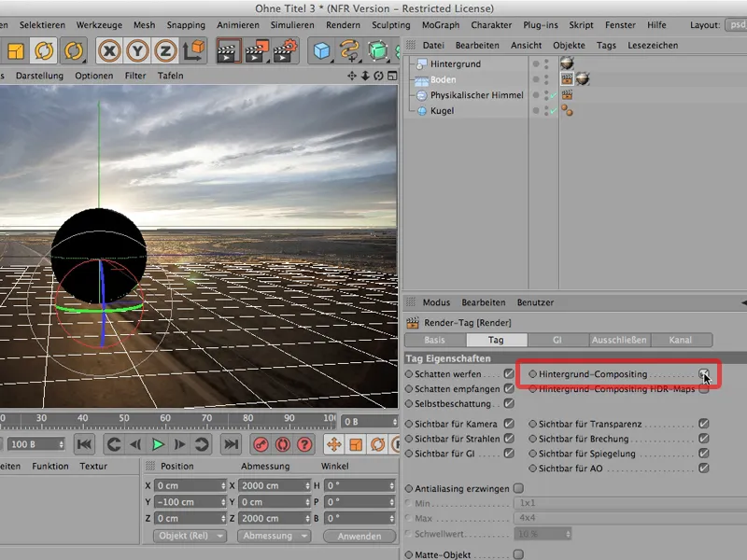The image size is (747, 560).
Task: Open the Rendern menu
Action: pyautogui.click(x=343, y=25)
